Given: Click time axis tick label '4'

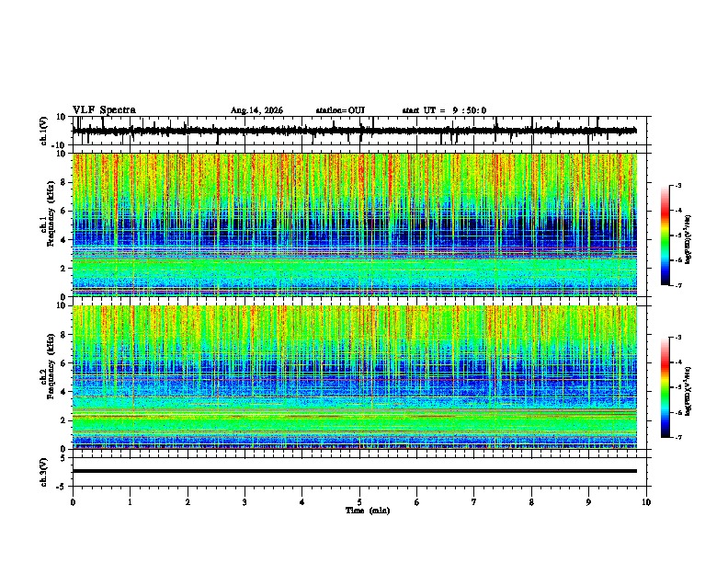Looking at the screenshot, I should pos(302,502).
